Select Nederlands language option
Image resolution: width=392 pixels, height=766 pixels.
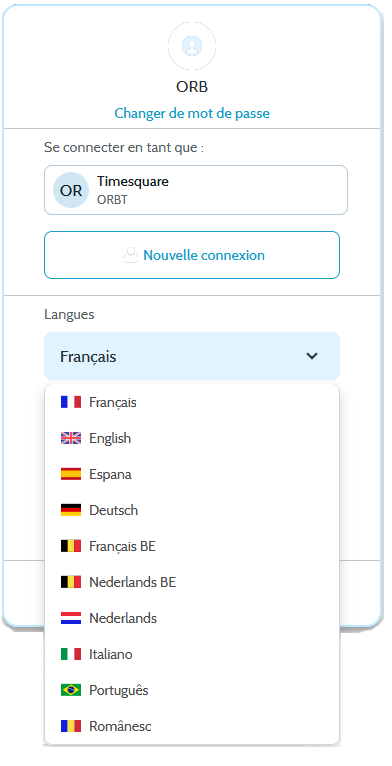click(x=192, y=618)
